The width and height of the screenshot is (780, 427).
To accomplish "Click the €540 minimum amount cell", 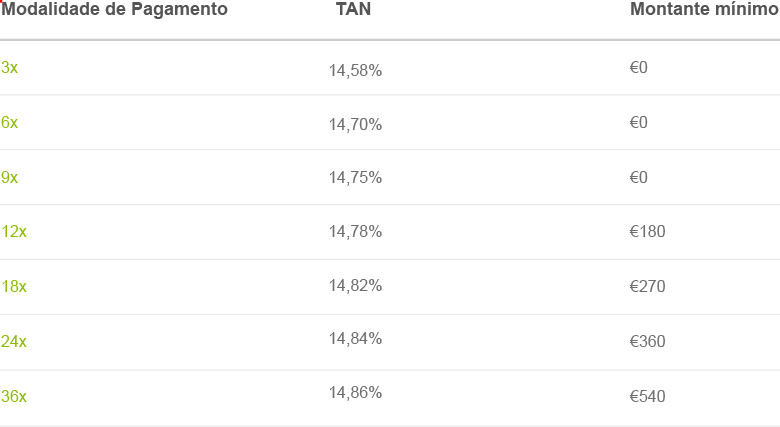I will [647, 397].
